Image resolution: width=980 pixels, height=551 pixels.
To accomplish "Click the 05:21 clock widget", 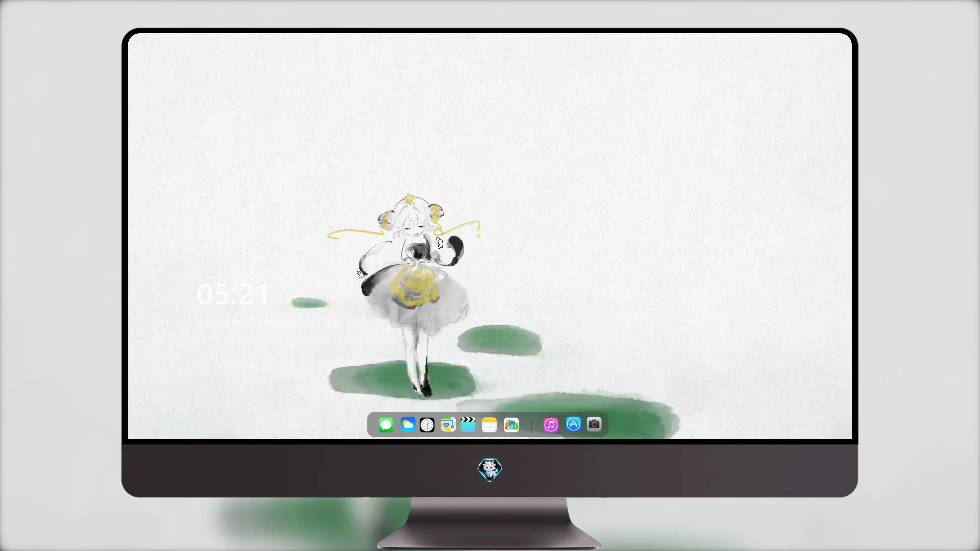I will click(x=232, y=294).
